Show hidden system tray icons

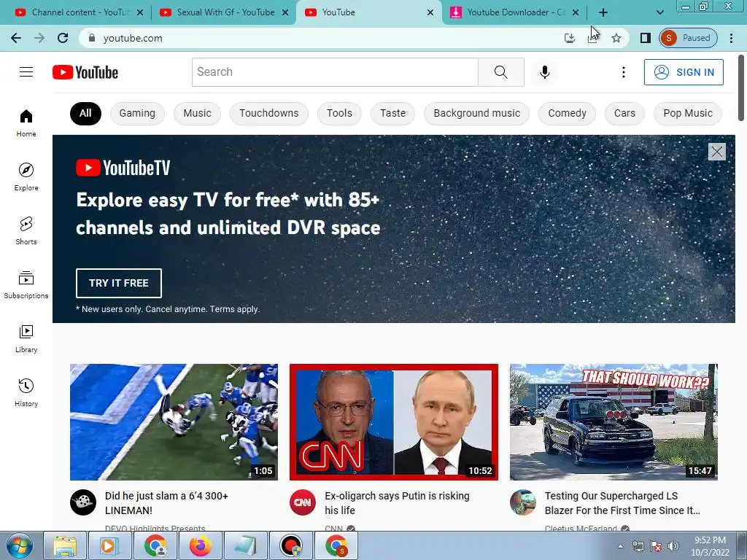[x=620, y=546]
